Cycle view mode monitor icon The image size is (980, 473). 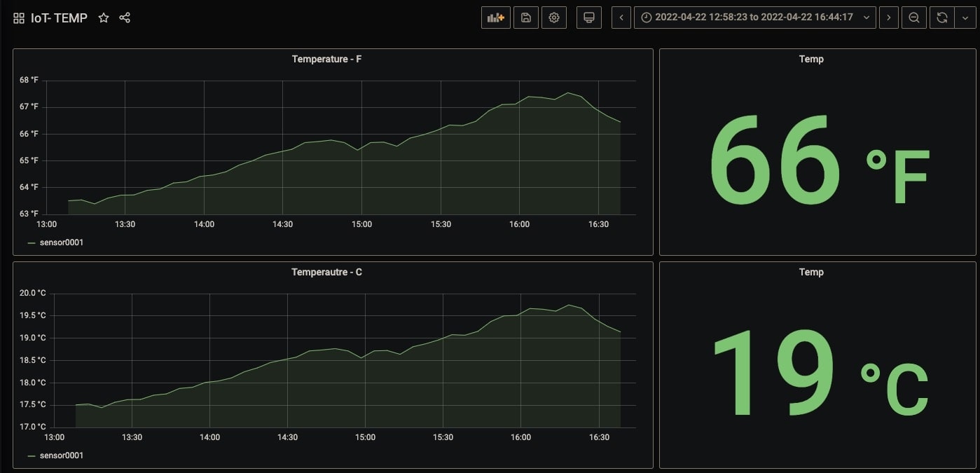click(589, 18)
